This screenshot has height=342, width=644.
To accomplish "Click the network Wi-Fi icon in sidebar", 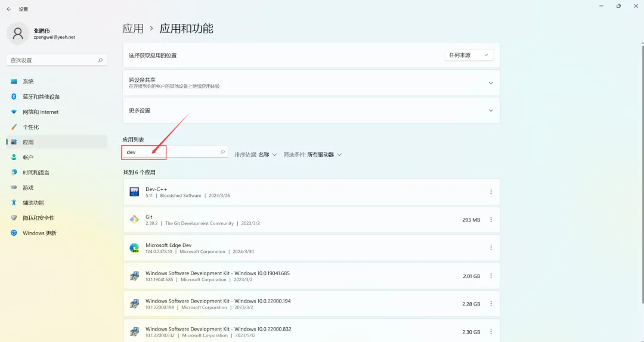I will pos(14,112).
